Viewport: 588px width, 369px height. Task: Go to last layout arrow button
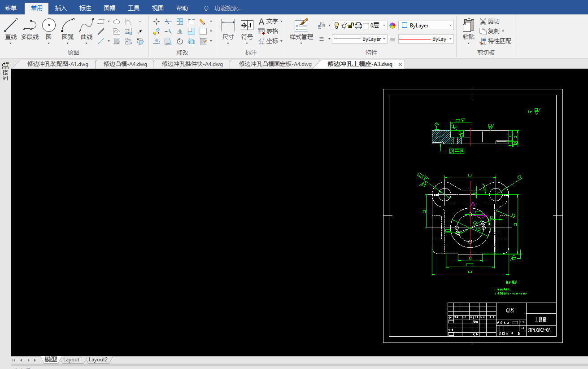[x=35, y=360]
